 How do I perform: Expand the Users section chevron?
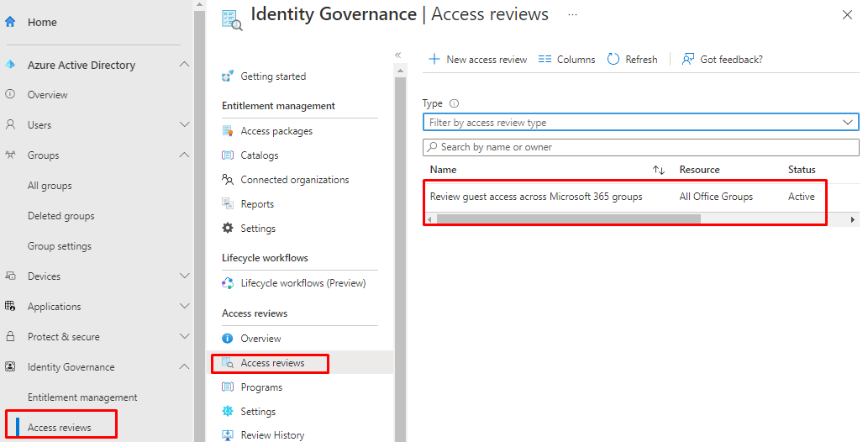[185, 125]
